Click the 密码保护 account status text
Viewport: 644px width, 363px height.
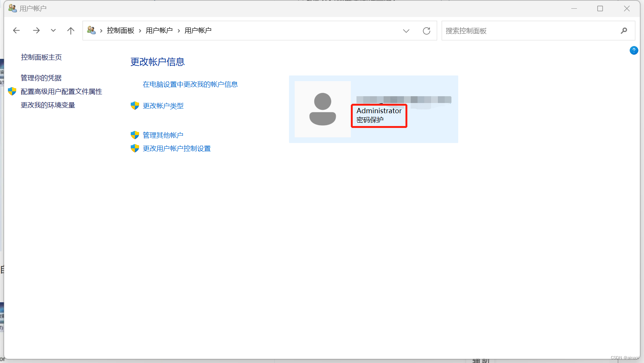pyautogui.click(x=370, y=120)
